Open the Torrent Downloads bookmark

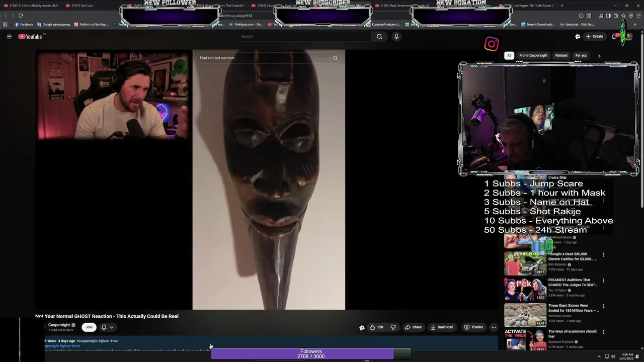[537, 24]
